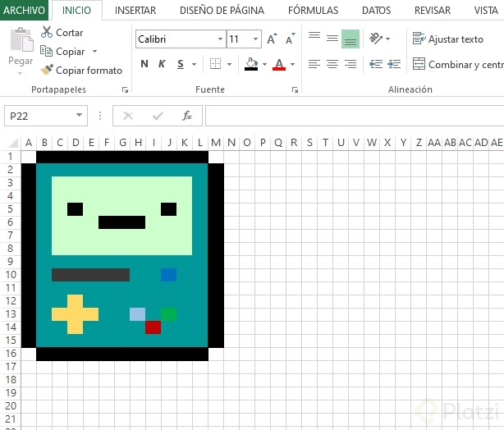Screen dimensions: 504x430
Task: Click the insert function fx icon
Action: tap(187, 116)
